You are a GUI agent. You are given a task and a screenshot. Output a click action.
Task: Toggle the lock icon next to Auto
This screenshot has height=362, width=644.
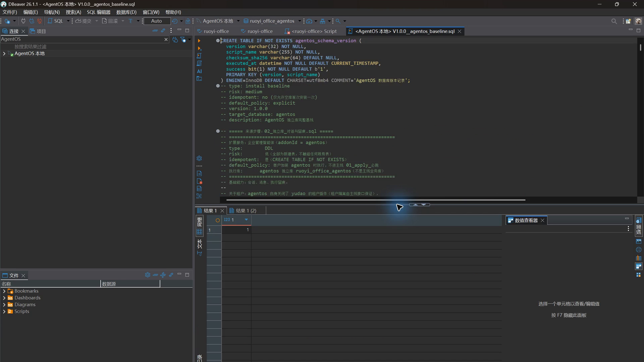click(188, 21)
